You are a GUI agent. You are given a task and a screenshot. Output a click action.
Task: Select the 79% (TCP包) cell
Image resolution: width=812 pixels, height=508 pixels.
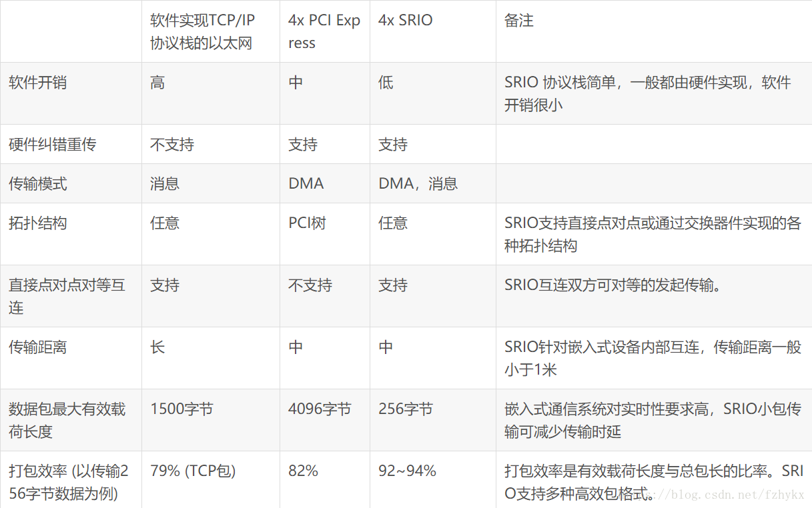pos(193,471)
